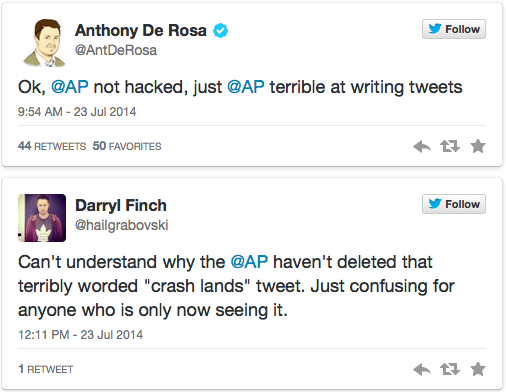View the 50 Favorites list
The width and height of the screenshot is (506, 392).
click(x=127, y=146)
